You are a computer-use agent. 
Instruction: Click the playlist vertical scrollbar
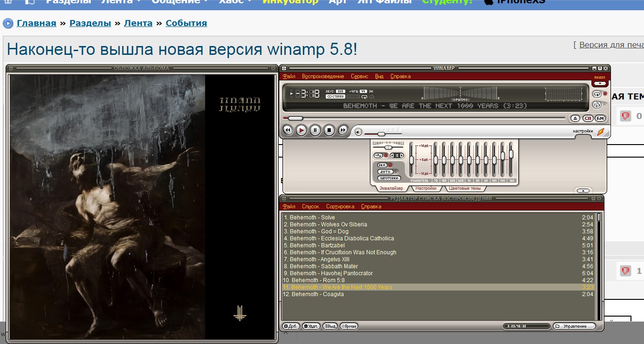pos(598,266)
